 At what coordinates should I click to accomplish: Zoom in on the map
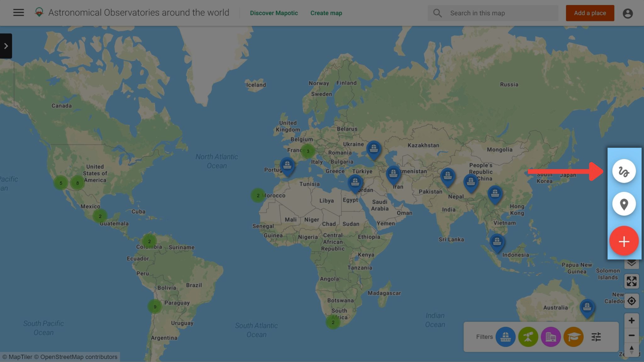click(631, 321)
